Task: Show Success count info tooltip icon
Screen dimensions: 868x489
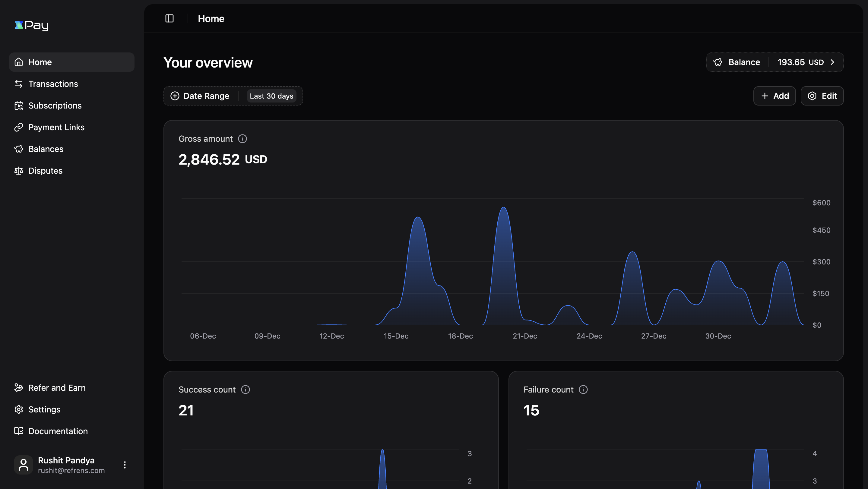Action: click(x=246, y=390)
